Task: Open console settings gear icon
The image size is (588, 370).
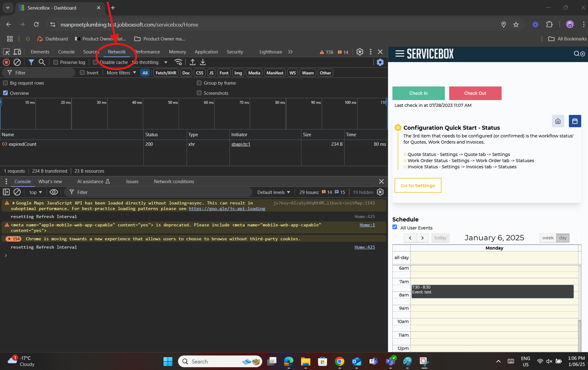Action: coord(380,192)
